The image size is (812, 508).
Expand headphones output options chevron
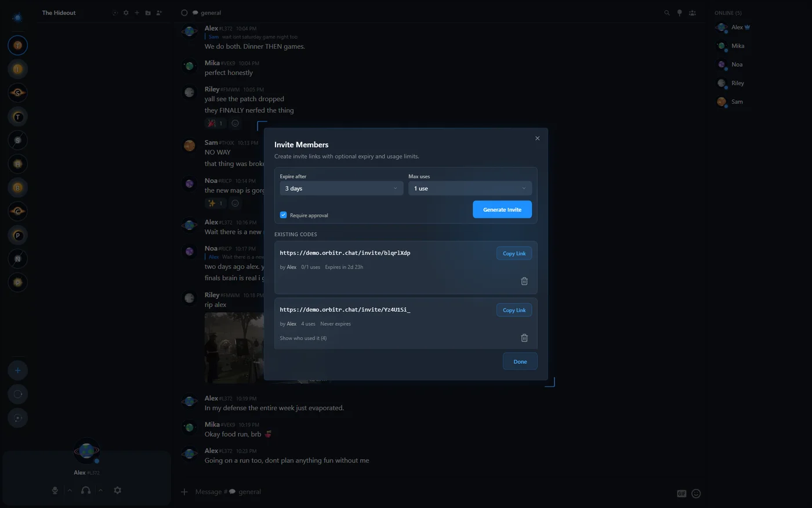pyautogui.click(x=100, y=490)
